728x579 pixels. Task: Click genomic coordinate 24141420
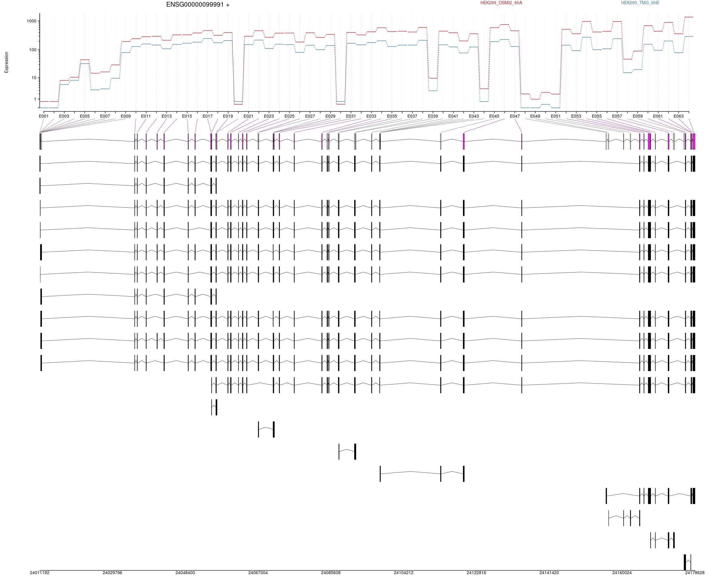[x=549, y=573]
